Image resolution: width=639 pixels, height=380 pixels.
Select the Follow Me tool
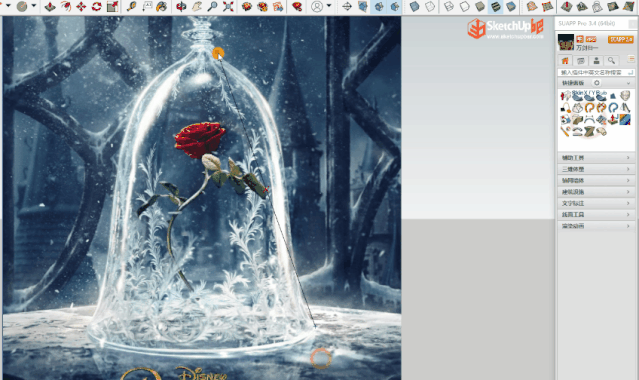[65, 7]
